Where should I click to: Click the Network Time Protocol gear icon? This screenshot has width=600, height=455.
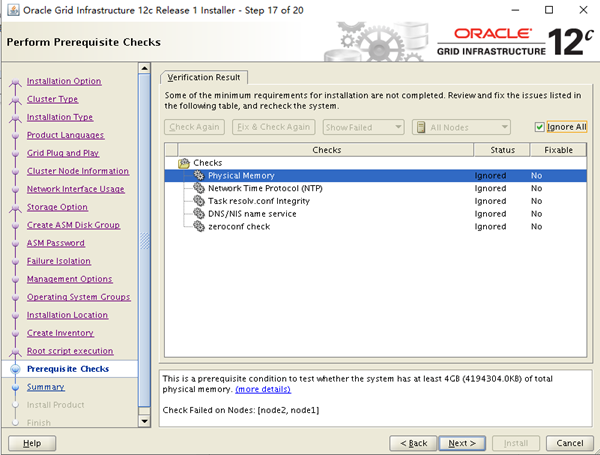tap(199, 188)
